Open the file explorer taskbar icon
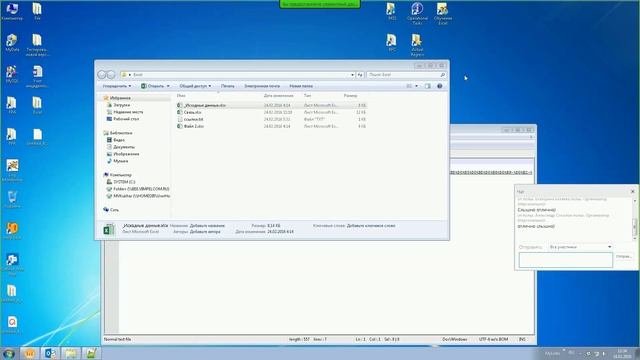Image resolution: width=640 pixels, height=360 pixels. pyautogui.click(x=71, y=353)
